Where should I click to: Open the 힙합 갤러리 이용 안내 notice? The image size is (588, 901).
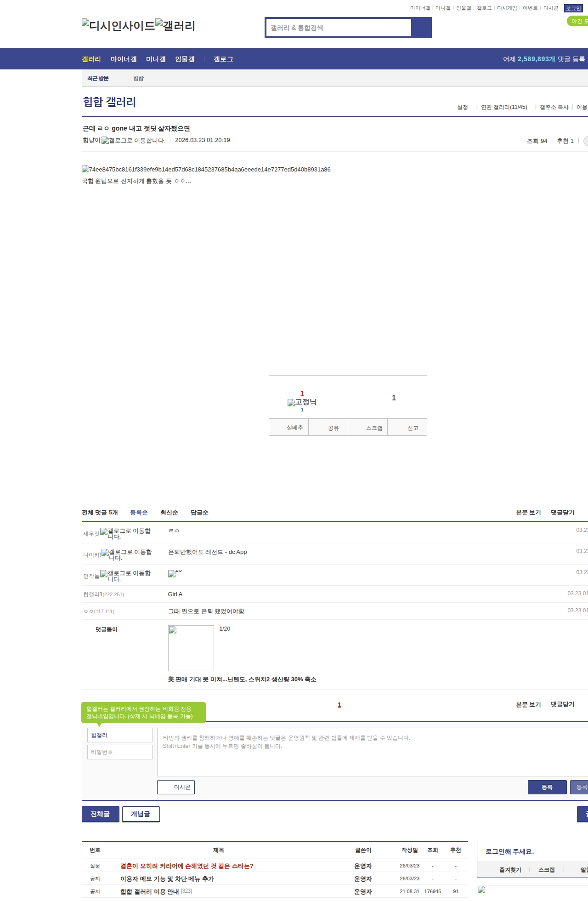149,891
